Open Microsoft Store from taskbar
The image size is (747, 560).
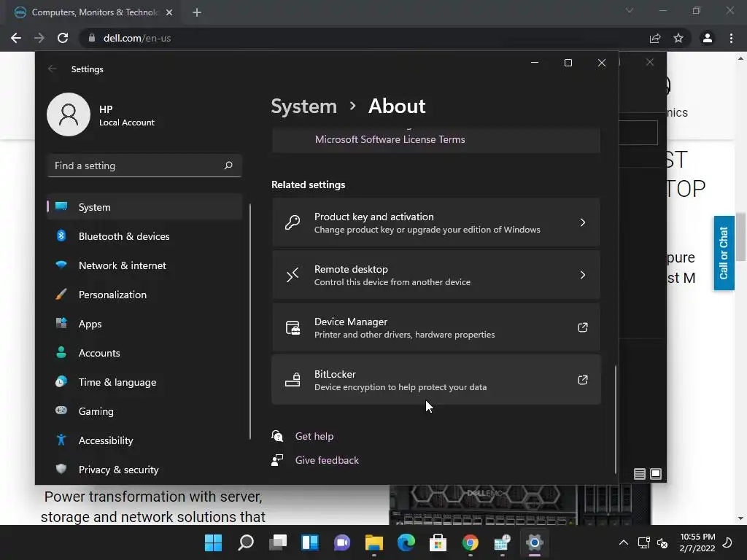(x=438, y=542)
